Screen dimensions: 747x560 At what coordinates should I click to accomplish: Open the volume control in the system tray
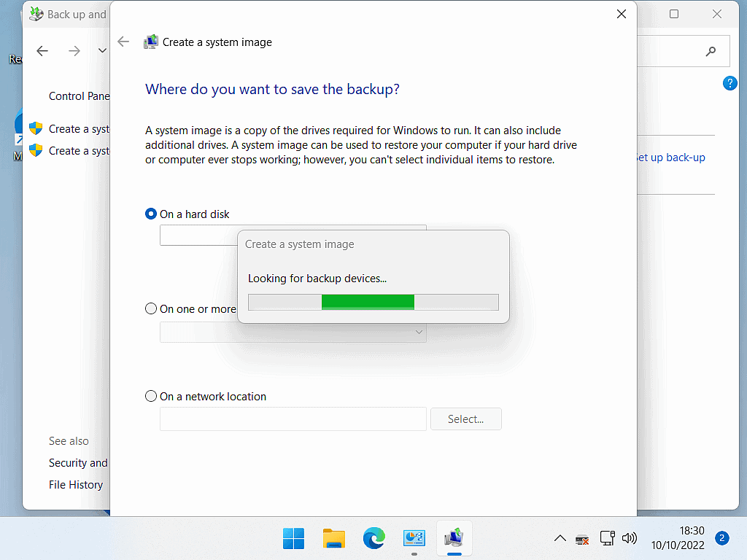point(629,538)
